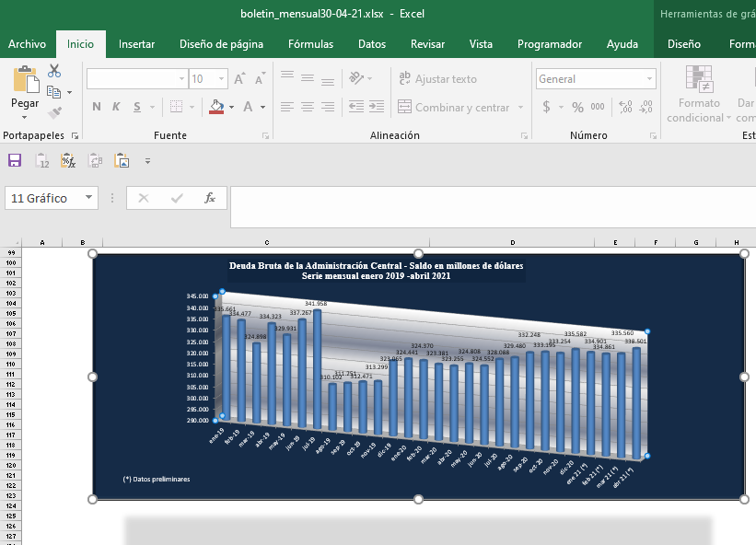
Task: Click the text orientation icon
Action: point(356,77)
